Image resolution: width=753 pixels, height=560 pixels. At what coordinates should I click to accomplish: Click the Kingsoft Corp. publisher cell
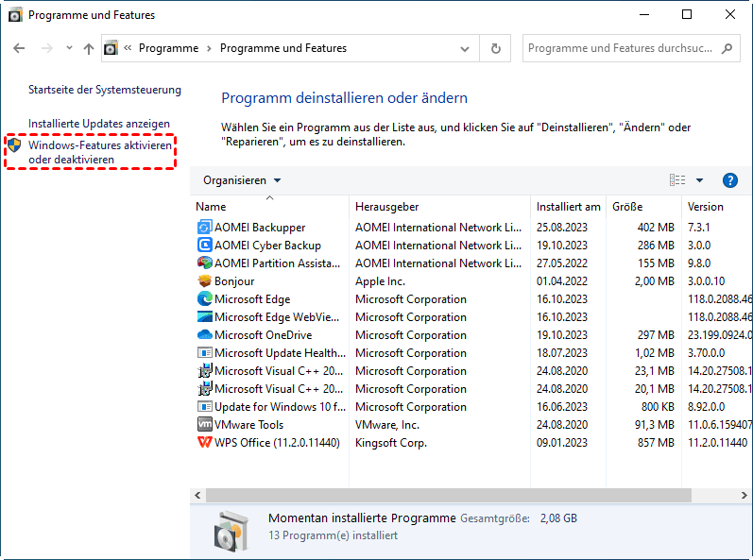pyautogui.click(x=391, y=443)
